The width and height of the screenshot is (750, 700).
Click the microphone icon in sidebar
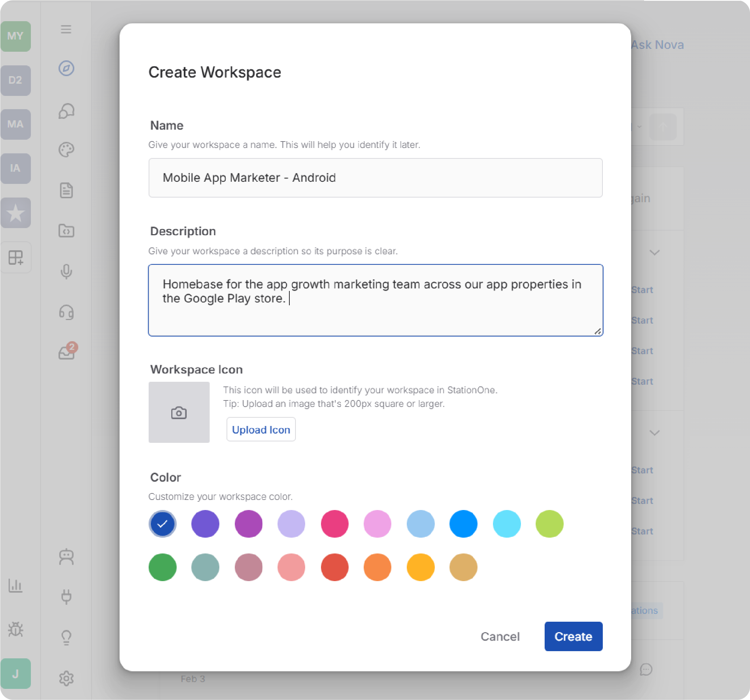[66, 271]
